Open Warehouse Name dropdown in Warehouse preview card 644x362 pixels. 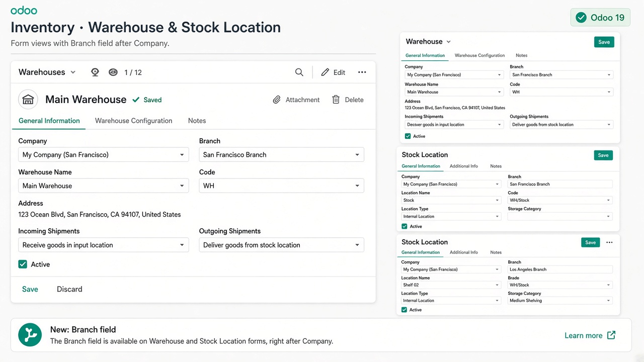click(x=454, y=93)
